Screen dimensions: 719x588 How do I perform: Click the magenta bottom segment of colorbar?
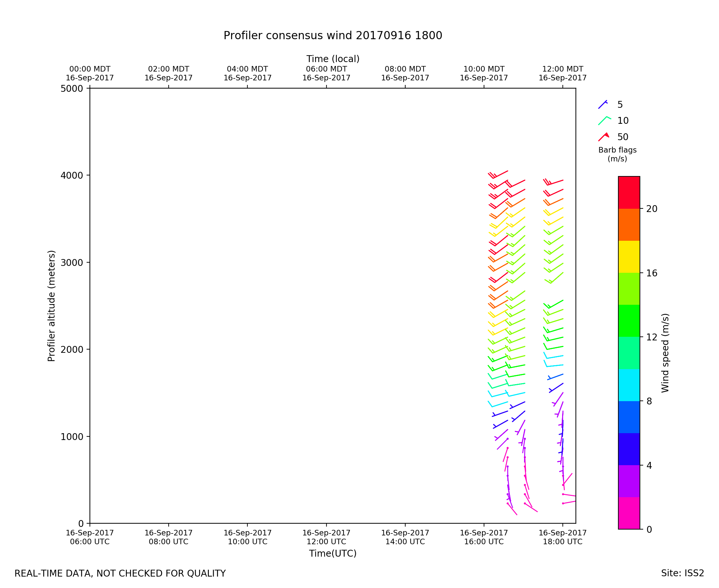coord(629,513)
